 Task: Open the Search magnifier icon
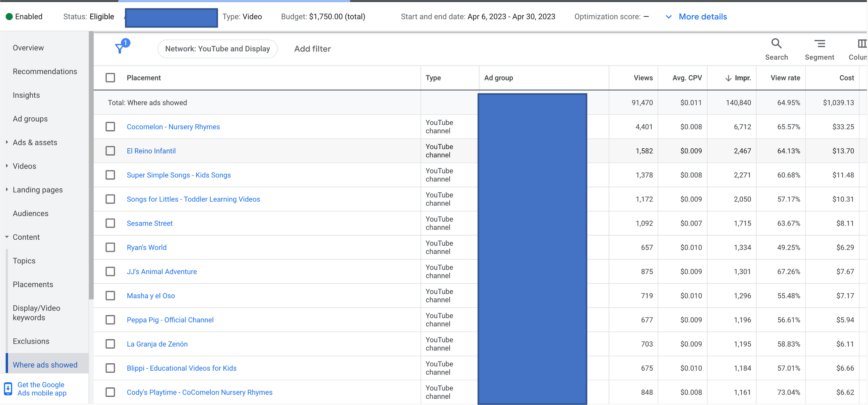pyautogui.click(x=776, y=44)
